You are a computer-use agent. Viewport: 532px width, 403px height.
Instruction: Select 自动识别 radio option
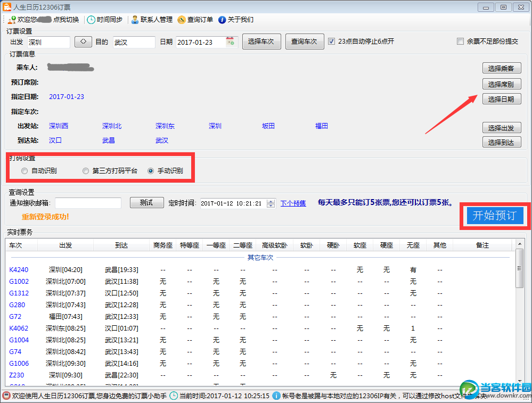[24, 171]
